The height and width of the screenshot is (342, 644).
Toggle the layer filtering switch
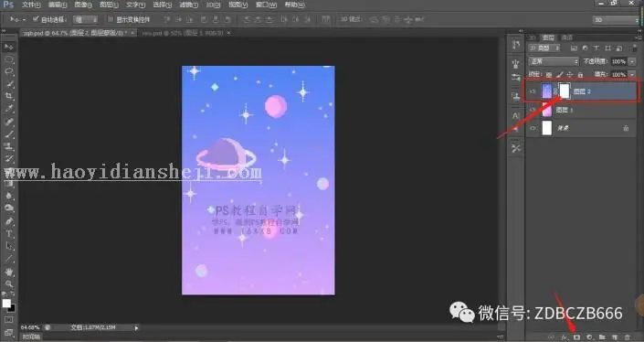[635, 48]
